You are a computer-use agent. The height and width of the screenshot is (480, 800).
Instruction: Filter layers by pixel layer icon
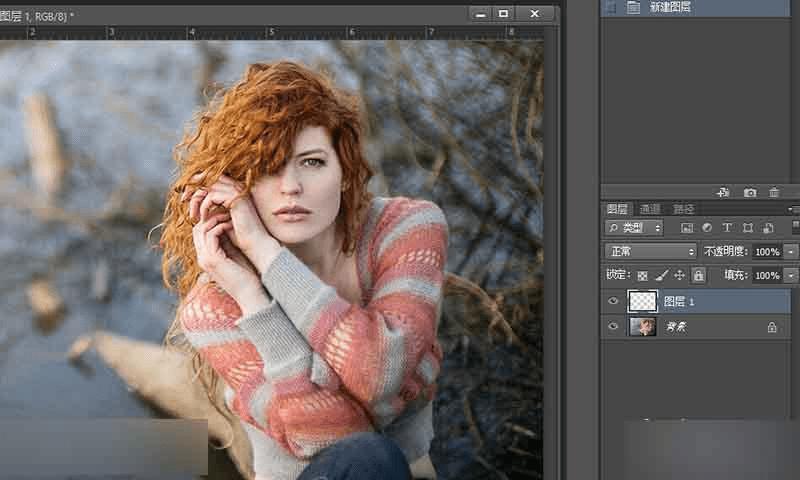click(687, 228)
